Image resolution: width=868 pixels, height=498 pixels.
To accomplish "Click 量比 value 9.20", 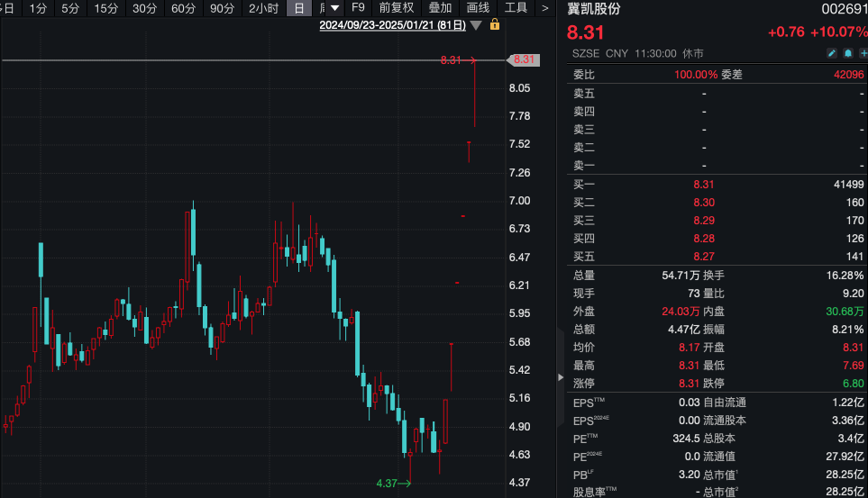I will click(853, 294).
